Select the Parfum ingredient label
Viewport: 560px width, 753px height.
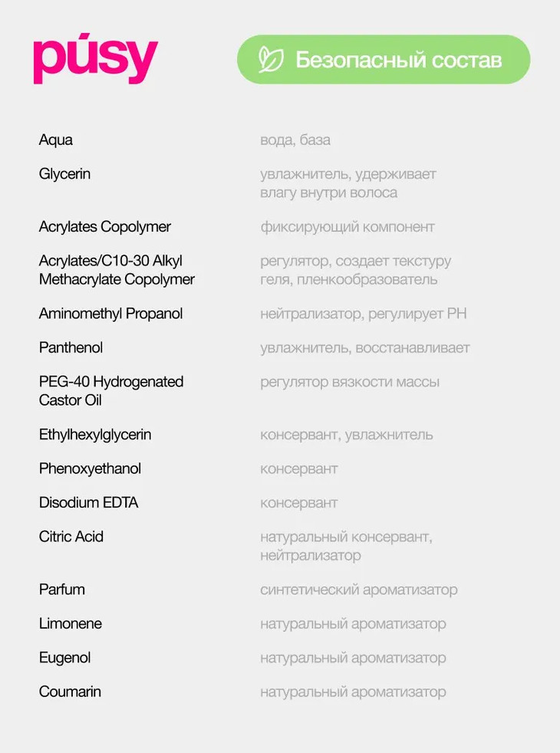click(61, 590)
